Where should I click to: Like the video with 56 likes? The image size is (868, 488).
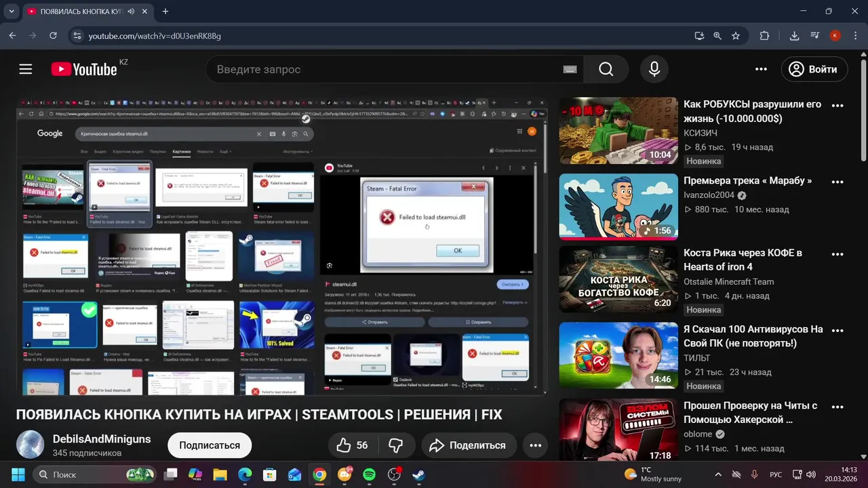point(353,445)
